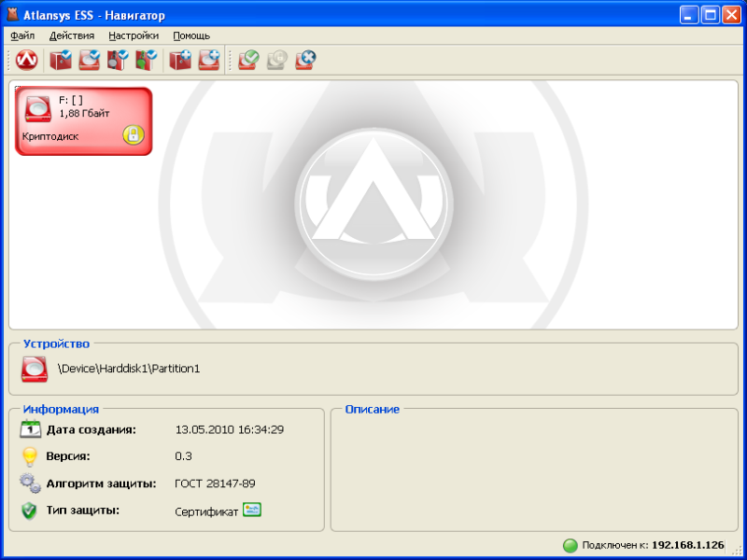
Task: Click the green-figure book with checkmark icon
Action: pyautogui.click(x=147, y=60)
